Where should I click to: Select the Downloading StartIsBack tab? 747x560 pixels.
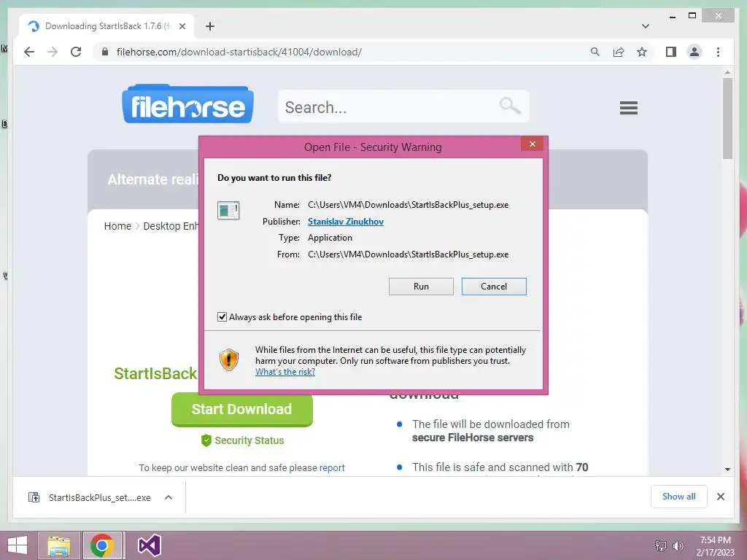(107, 26)
